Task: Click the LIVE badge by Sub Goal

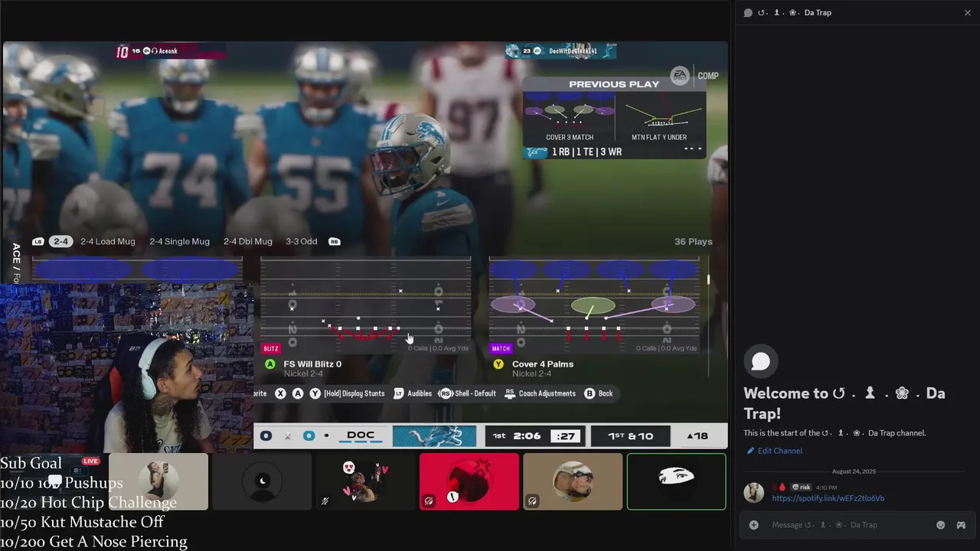Action: (90, 461)
